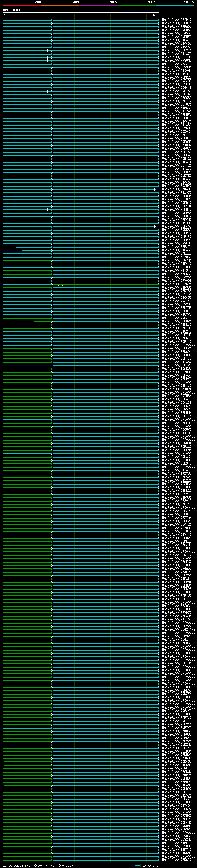Select hit UniRef100_Q962V3
Screen dimensions: 197x868
click(x=176, y=711)
